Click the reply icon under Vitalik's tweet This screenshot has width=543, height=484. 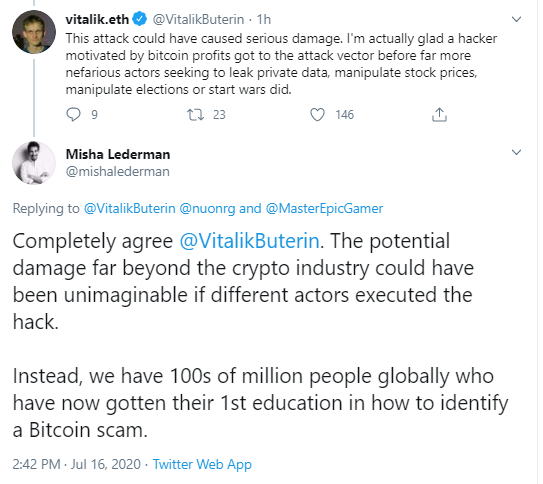pos(73,115)
